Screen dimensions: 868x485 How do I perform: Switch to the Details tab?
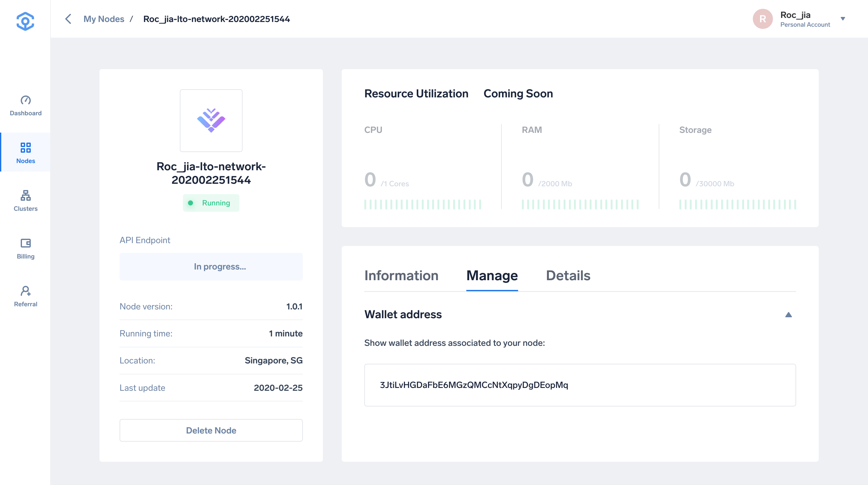click(x=568, y=275)
